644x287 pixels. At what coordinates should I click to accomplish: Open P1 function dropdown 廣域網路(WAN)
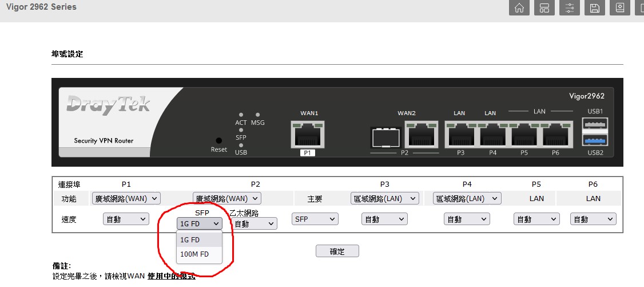[x=126, y=198]
